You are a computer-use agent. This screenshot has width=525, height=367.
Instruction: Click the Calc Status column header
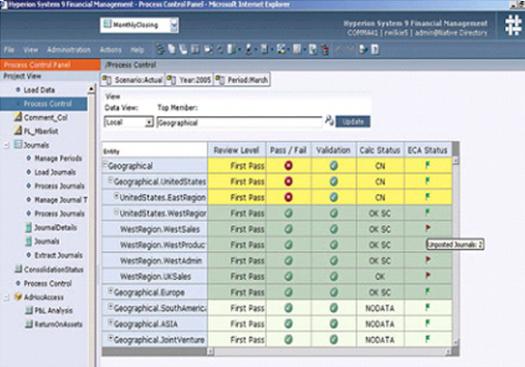[380, 150]
